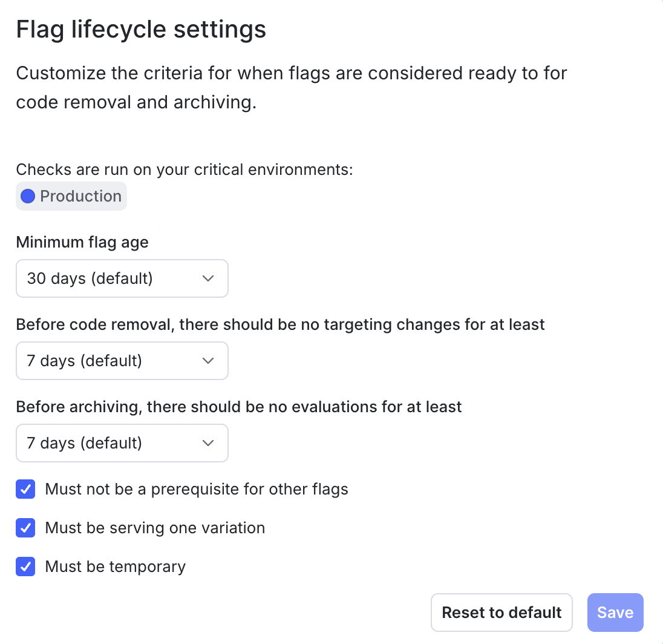Screen dimensions: 663x644
Task: Click the "Reset to default" button
Action: click(501, 612)
